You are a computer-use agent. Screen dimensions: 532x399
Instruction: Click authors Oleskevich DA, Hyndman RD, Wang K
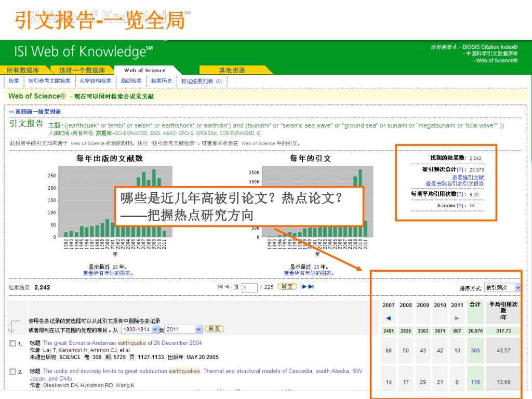[x=89, y=385]
